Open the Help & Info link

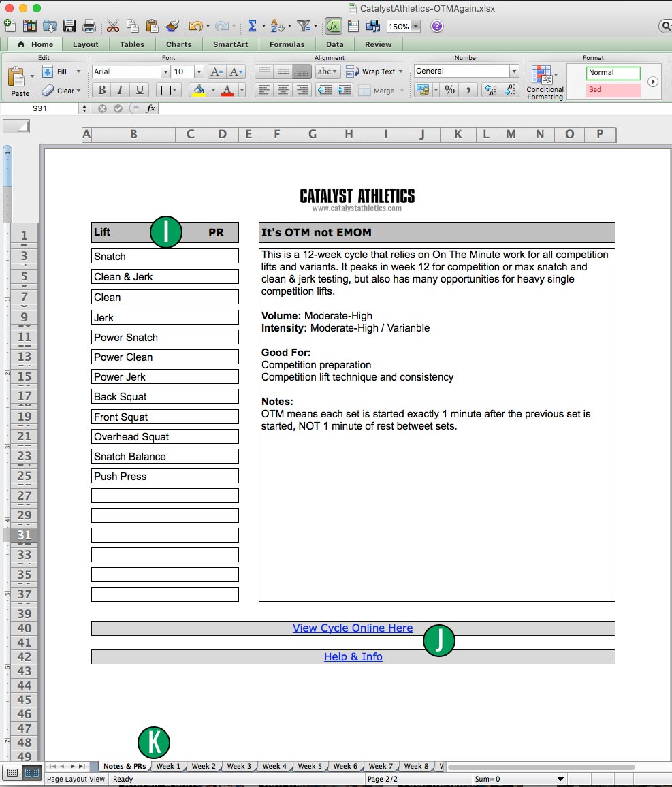click(x=353, y=656)
